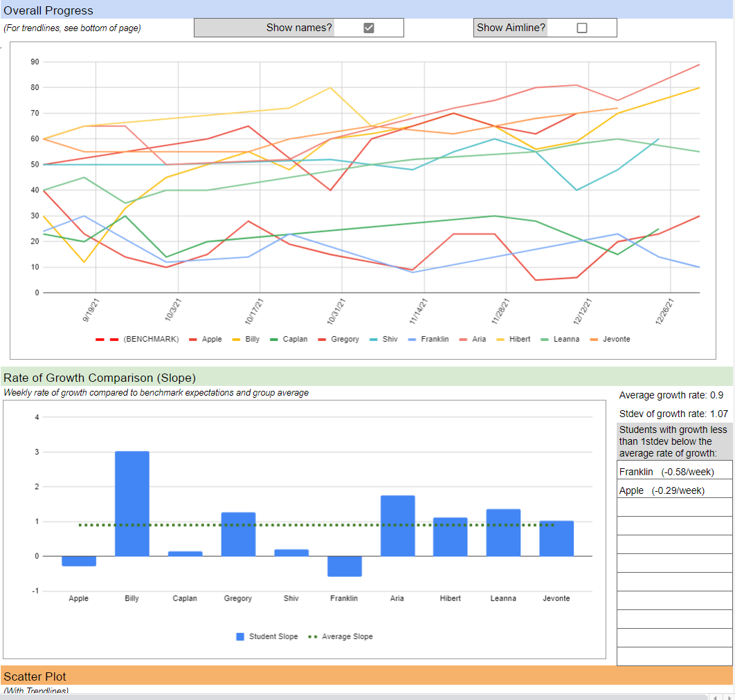This screenshot has width=735, height=700.
Task: Click Franklin's negative slope bar
Action: point(344,566)
